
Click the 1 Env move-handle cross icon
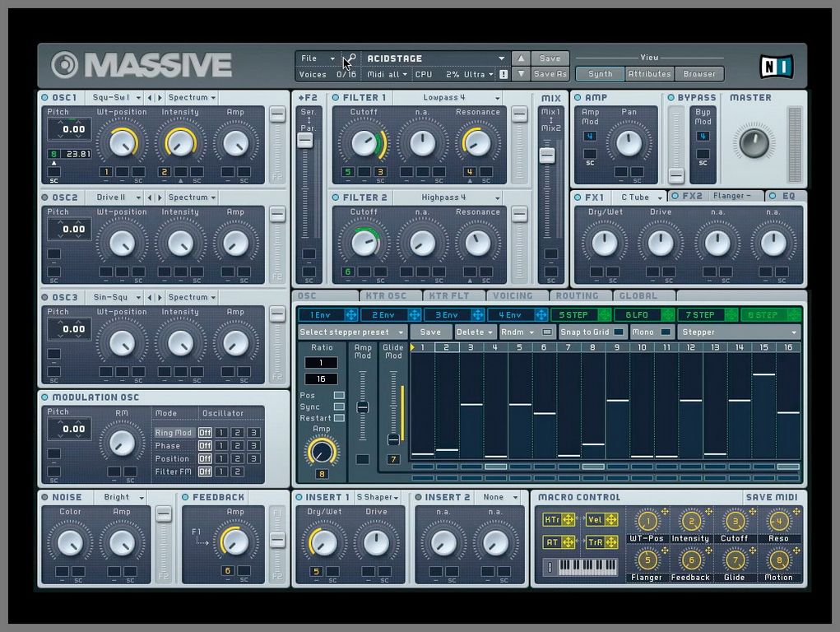[x=351, y=315]
